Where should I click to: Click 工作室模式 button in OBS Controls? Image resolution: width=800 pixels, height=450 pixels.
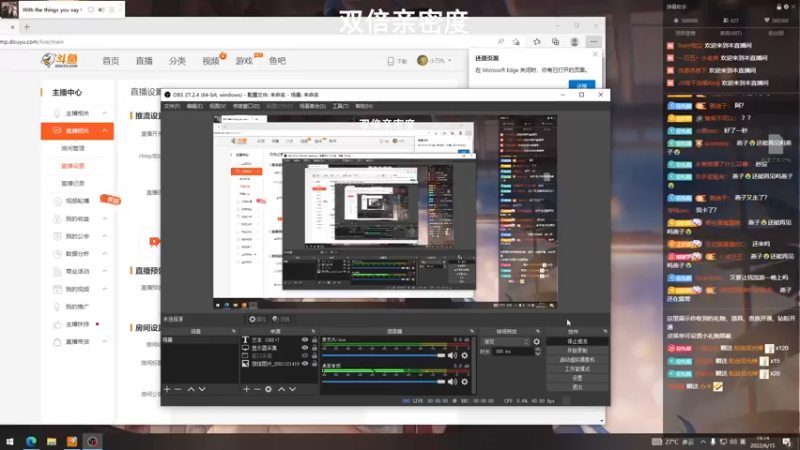(x=577, y=369)
